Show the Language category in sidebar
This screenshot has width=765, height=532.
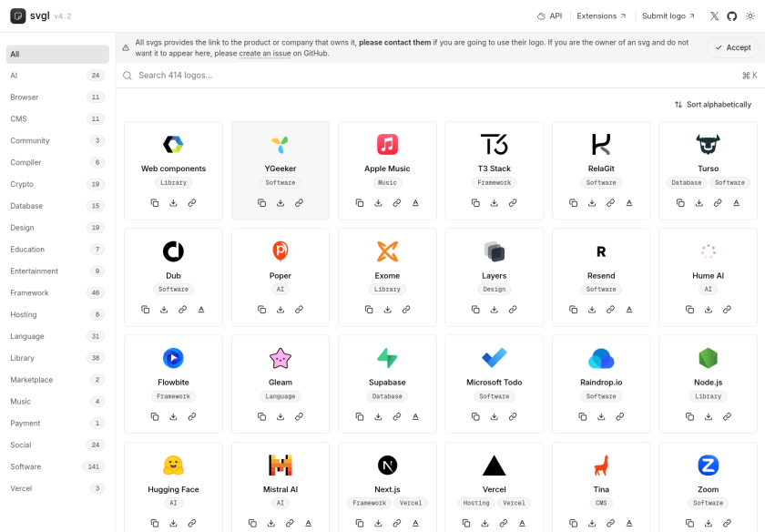(57, 336)
